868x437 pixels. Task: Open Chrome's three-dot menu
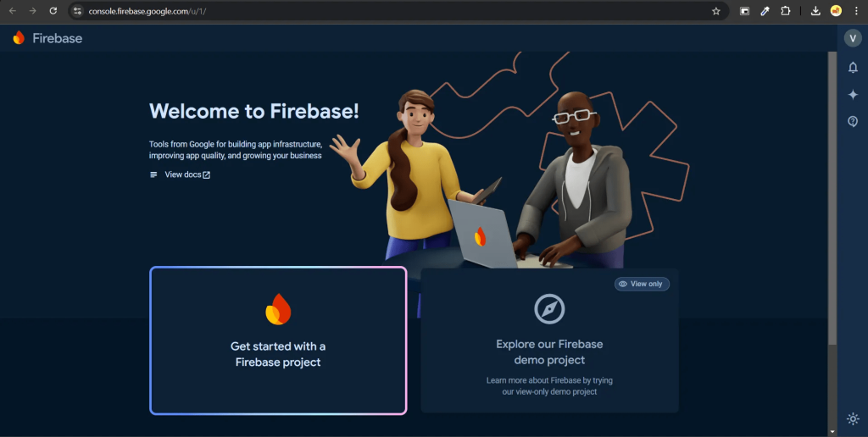point(856,11)
